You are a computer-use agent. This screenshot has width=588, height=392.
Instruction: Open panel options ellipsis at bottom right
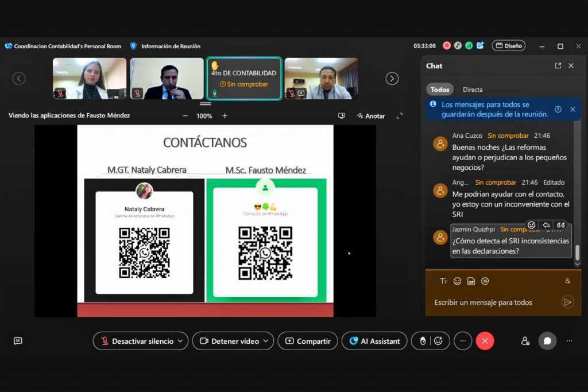570,341
